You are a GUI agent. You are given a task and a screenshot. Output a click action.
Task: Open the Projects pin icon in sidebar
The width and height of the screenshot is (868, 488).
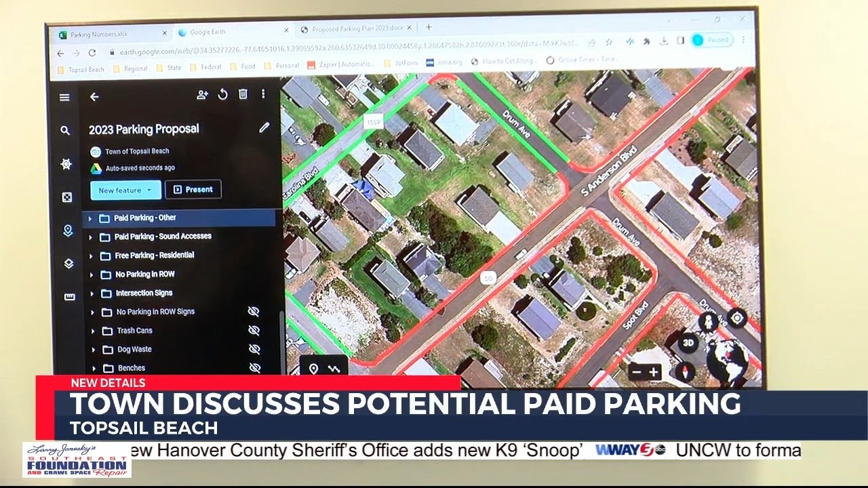(68, 230)
